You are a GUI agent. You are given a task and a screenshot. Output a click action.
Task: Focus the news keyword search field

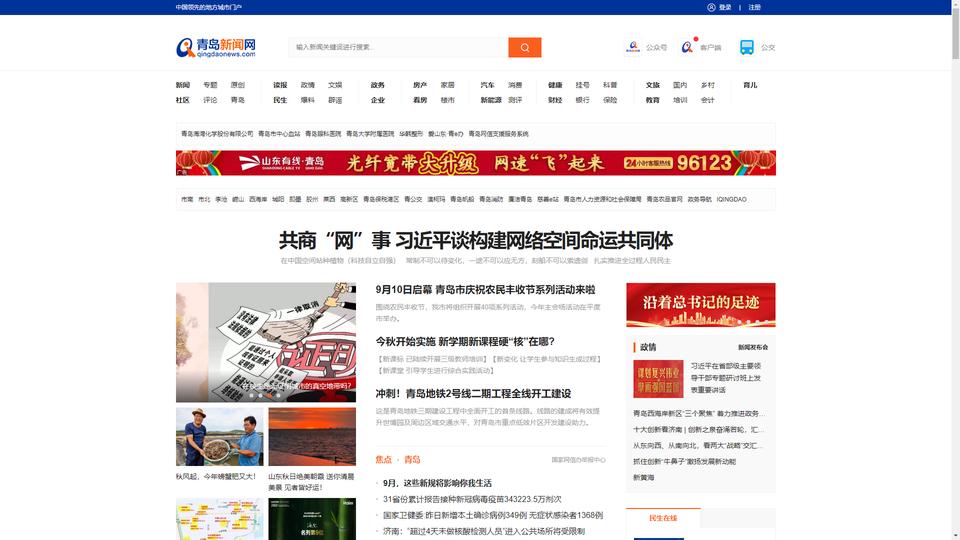pyautogui.click(x=398, y=47)
